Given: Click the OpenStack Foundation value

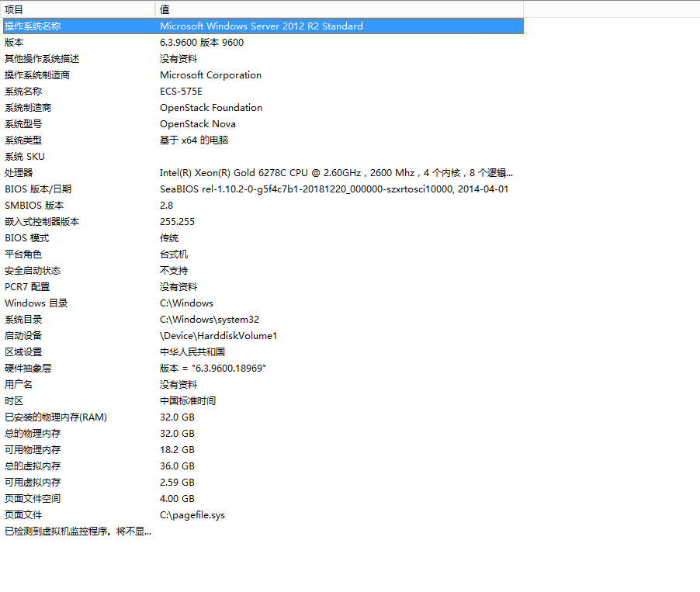Looking at the screenshot, I should [211, 108].
